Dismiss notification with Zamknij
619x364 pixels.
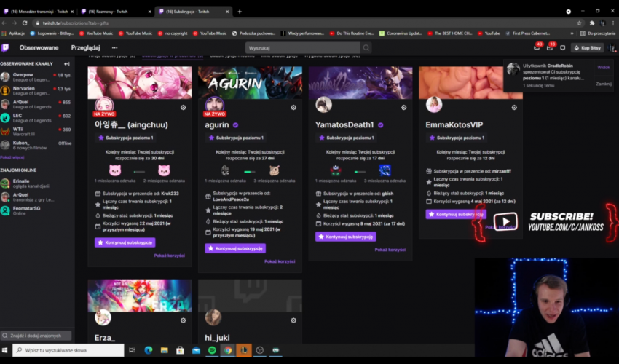click(604, 84)
